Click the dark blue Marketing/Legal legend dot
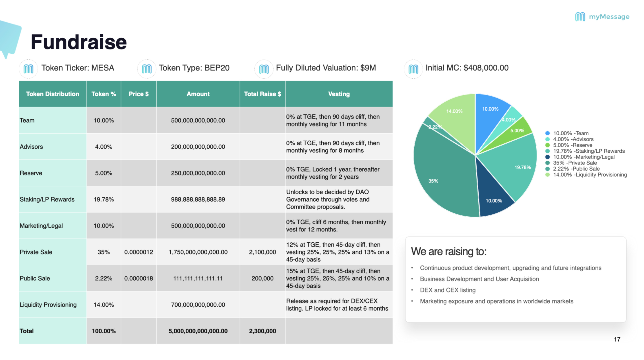Screen dimensions: 644x360 point(548,157)
